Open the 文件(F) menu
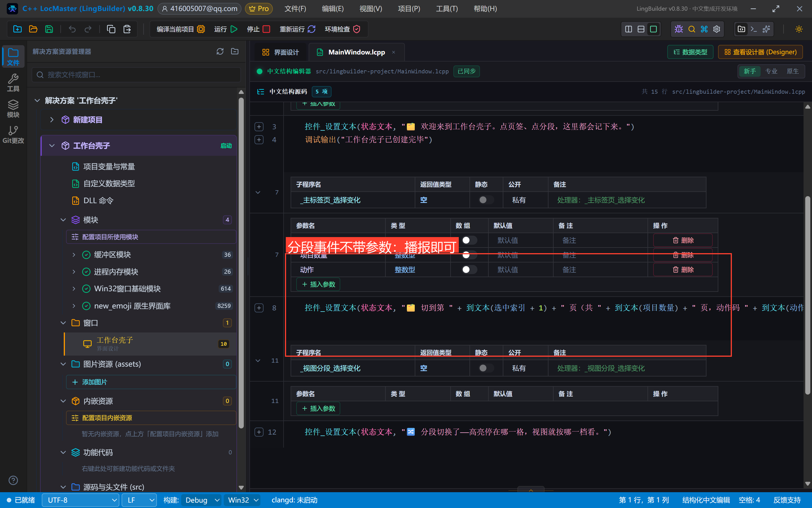812x508 pixels. point(295,9)
